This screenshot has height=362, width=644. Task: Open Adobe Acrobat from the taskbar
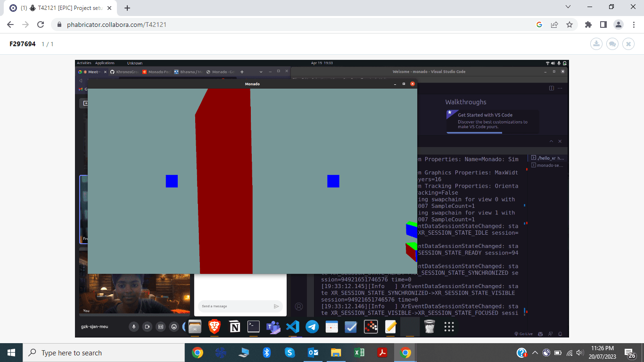point(381,353)
